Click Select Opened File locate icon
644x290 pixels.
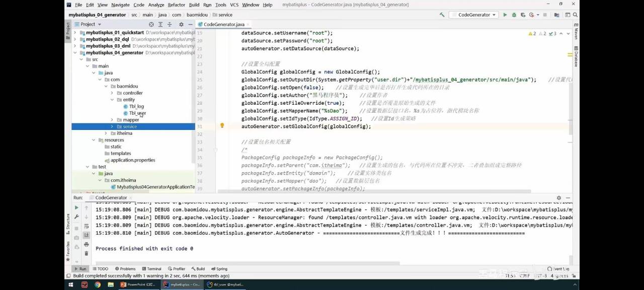click(x=151, y=24)
